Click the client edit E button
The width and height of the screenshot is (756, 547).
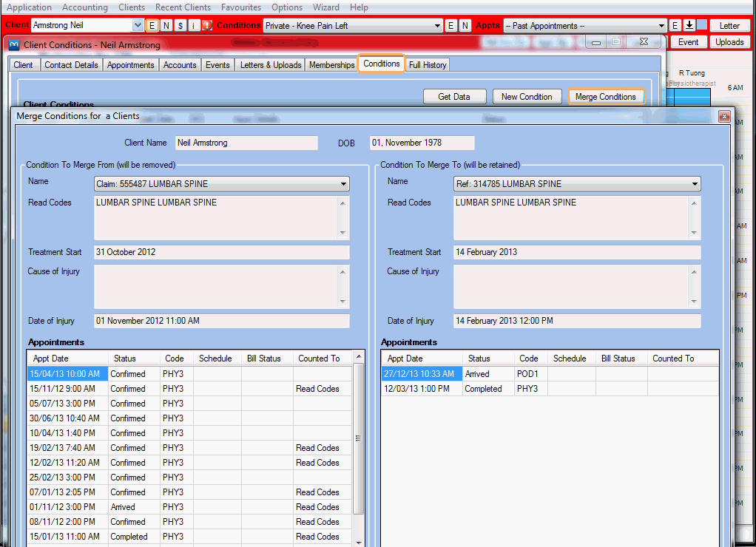(152, 26)
